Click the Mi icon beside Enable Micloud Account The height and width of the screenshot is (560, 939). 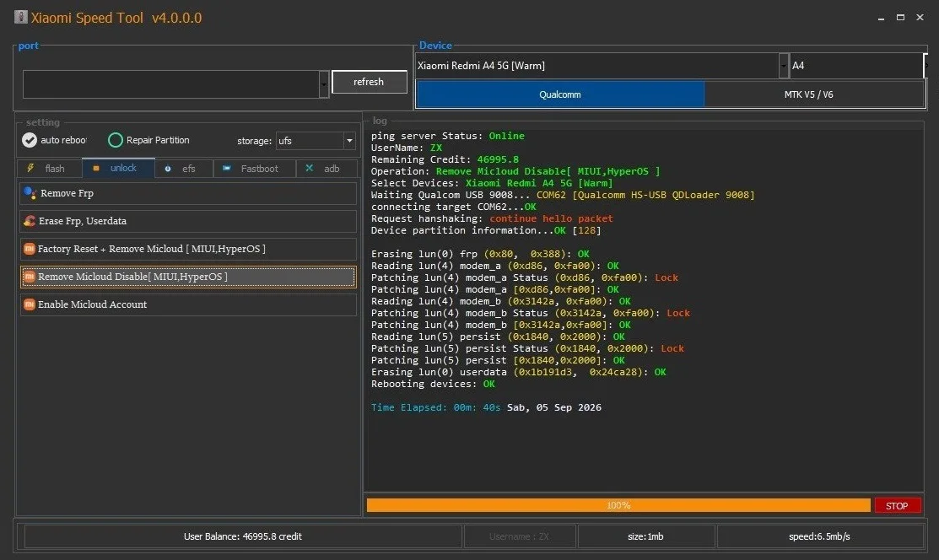(29, 304)
